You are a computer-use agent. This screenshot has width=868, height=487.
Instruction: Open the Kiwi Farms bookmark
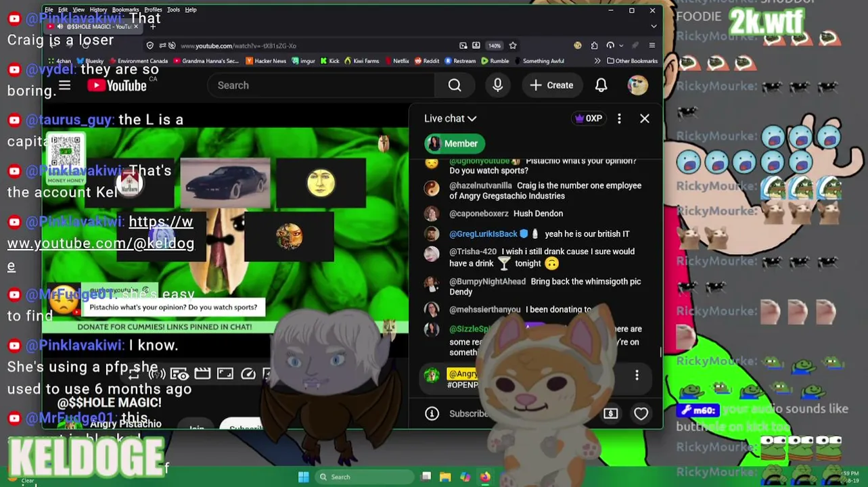(x=361, y=61)
